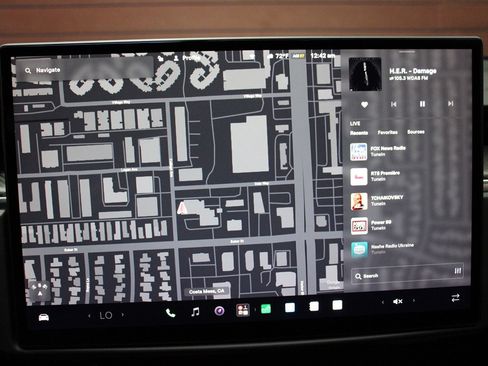Launch the purple camera app in dock
This screenshot has height=366, width=488.
pos(219,311)
